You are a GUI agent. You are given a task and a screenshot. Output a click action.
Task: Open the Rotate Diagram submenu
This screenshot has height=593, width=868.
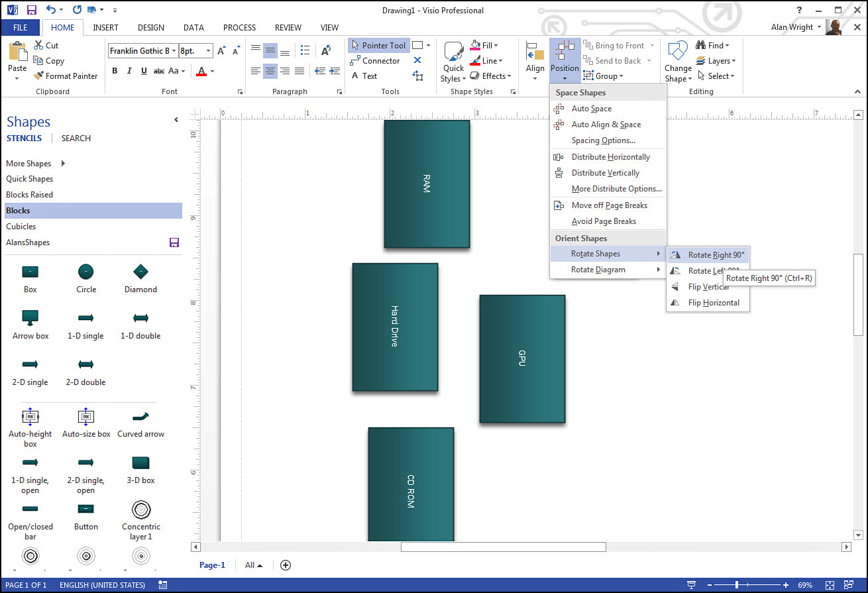pyautogui.click(x=608, y=270)
